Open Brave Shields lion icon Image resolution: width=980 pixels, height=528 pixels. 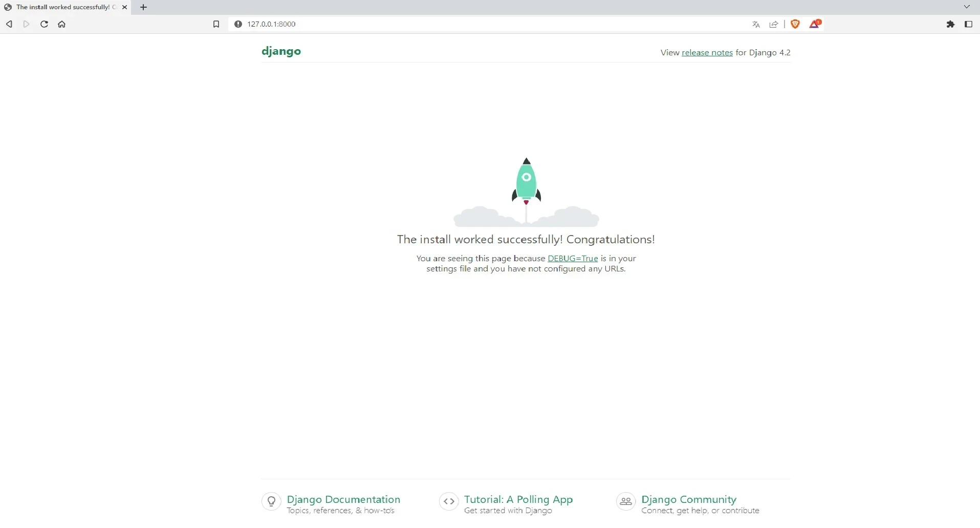[795, 24]
